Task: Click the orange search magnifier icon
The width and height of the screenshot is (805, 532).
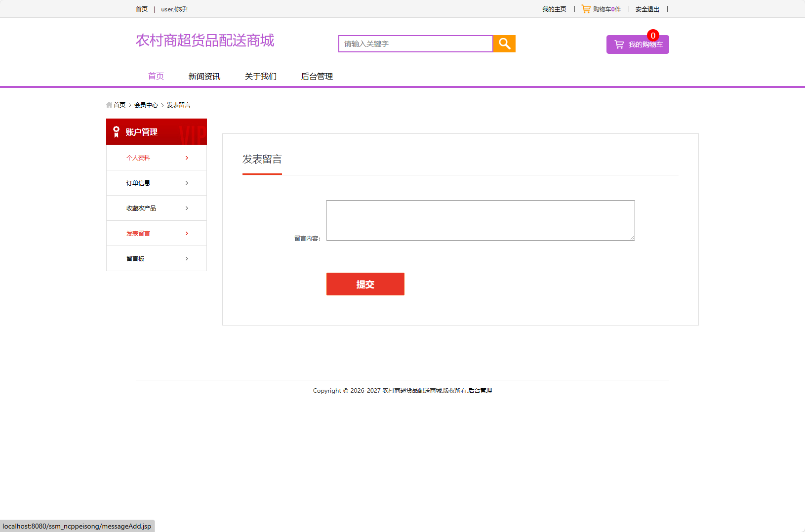Action: coord(504,43)
